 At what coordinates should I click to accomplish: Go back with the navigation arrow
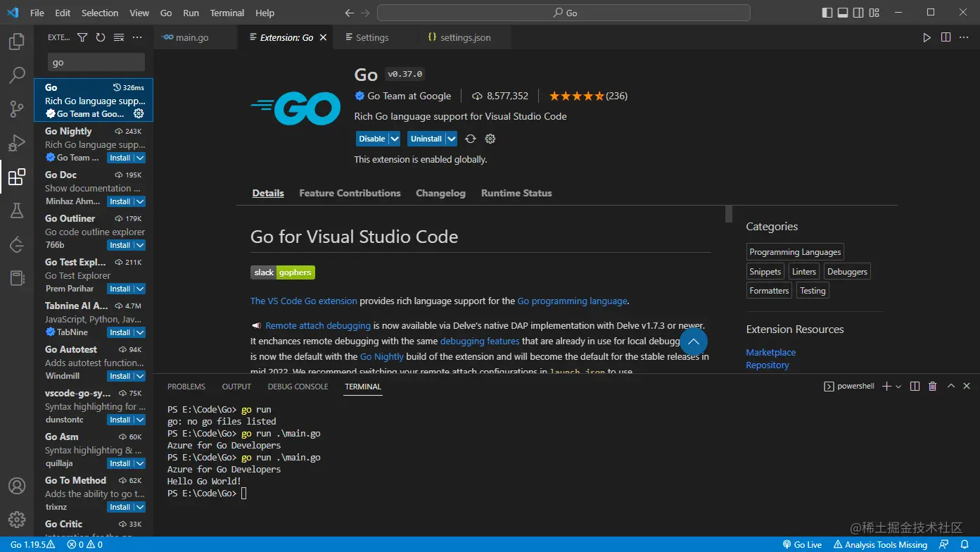tap(350, 13)
